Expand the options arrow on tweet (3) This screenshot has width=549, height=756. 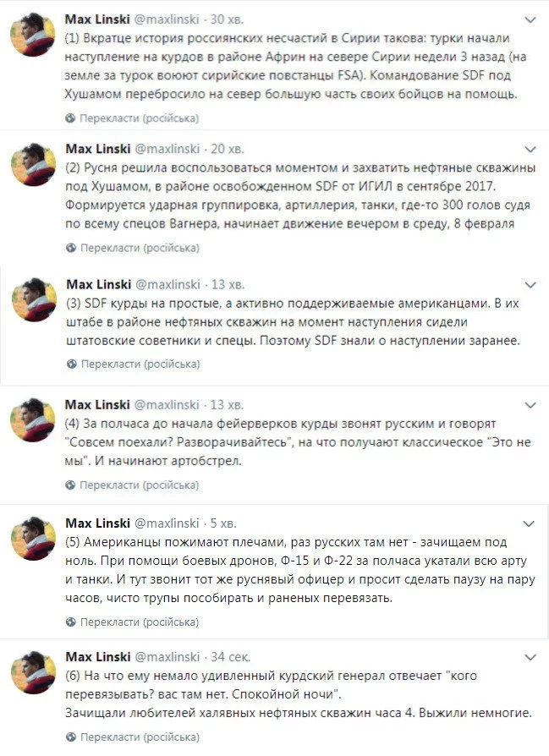click(x=530, y=283)
